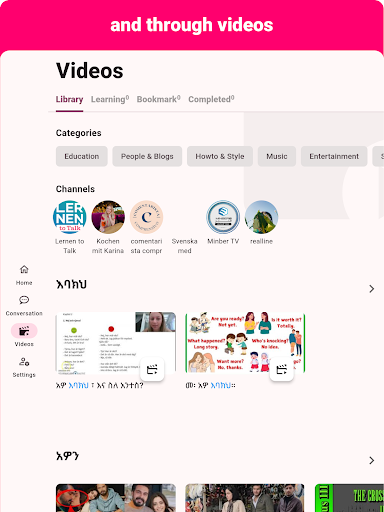
Task: Open the Svenska med channel label
Action: coord(185,246)
